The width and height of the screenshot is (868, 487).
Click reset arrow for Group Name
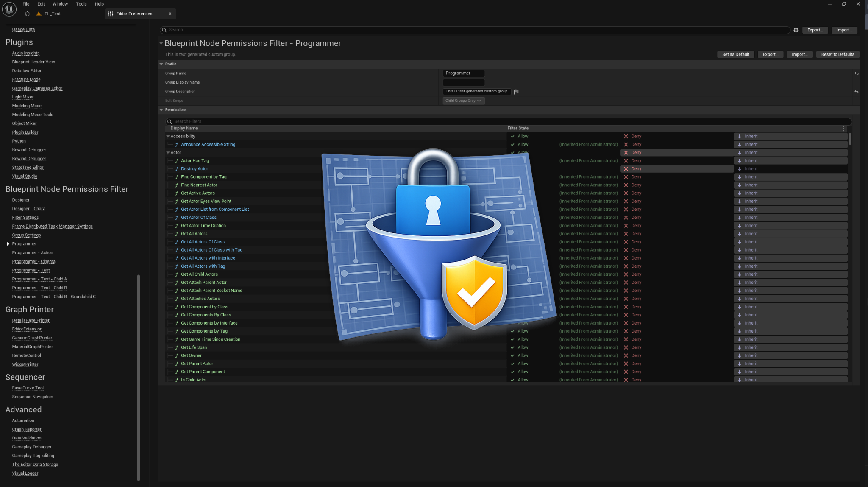[856, 73]
